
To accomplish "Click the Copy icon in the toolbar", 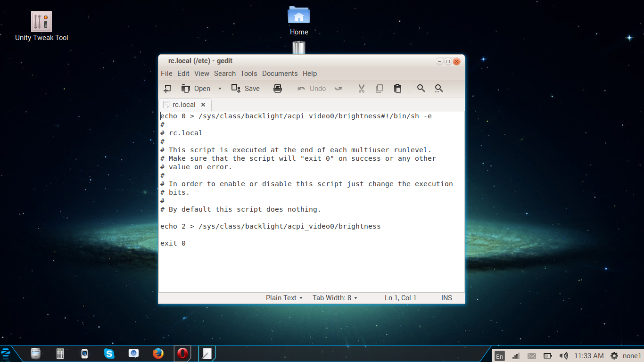I will 379,89.
